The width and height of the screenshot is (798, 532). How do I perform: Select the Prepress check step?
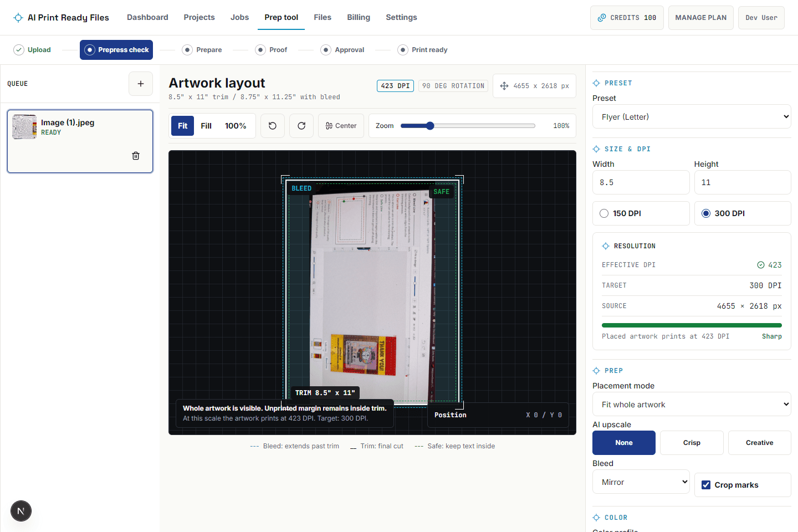tap(116, 50)
